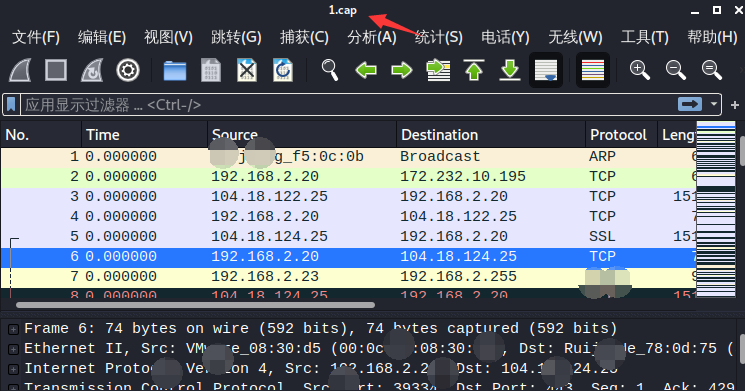Image resolution: width=745 pixels, height=391 pixels.
Task: Sort by No. column header
Action: pos(41,135)
